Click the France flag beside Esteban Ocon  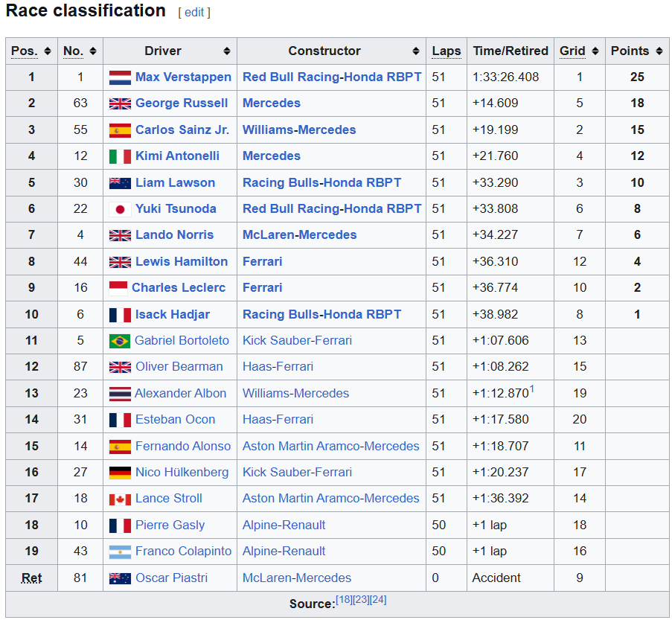(x=120, y=421)
